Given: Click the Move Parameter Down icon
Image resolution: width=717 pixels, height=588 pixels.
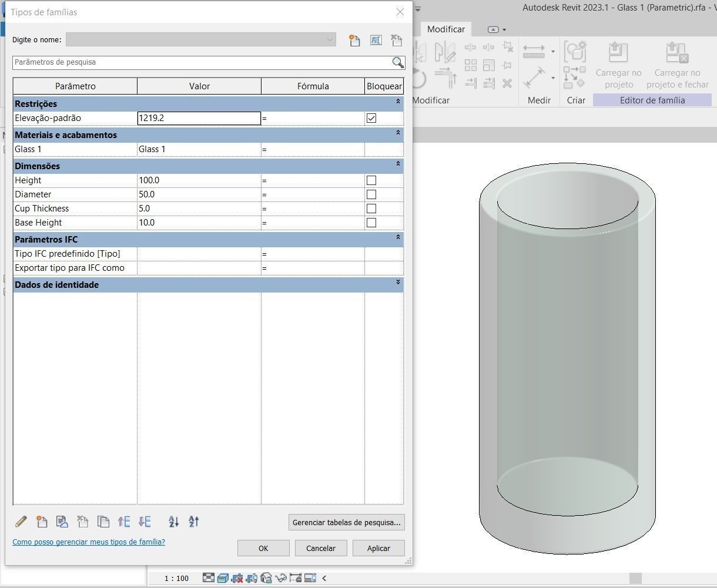Looking at the screenshot, I should (145, 522).
